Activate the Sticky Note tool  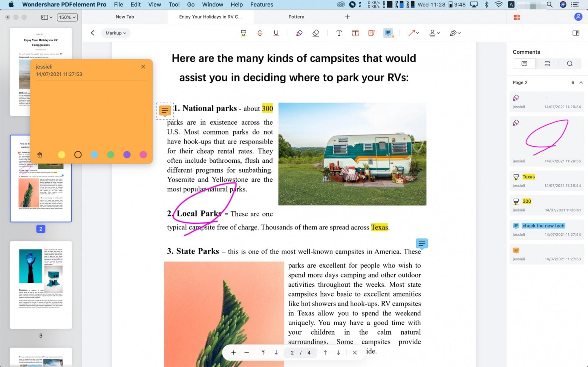pyautogui.click(x=389, y=33)
